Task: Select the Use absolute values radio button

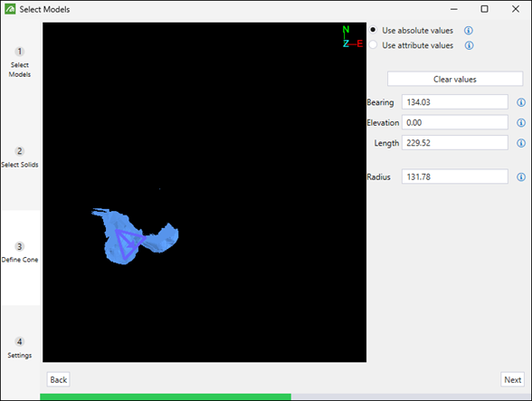Action: (x=373, y=30)
